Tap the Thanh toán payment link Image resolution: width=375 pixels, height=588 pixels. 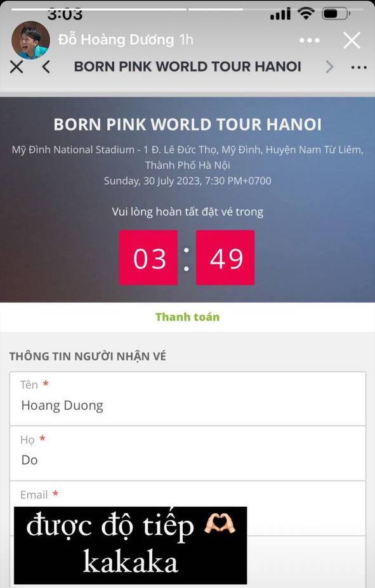click(x=187, y=315)
